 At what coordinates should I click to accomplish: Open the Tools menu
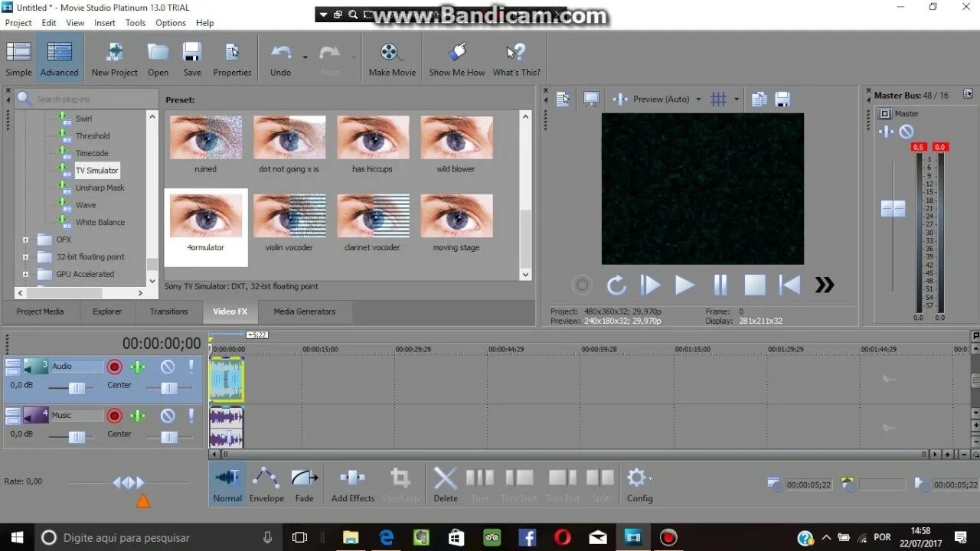136,23
